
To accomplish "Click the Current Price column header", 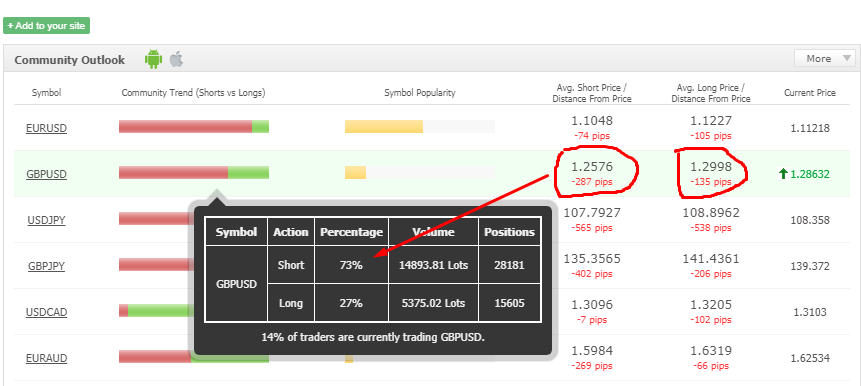I will point(810,93).
